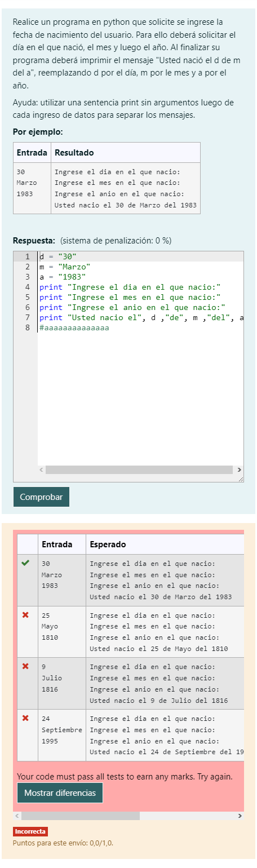257x868 pixels.
Task: Click the print line for 'Ingrese el dia' in the editor
Action: (x=130, y=287)
